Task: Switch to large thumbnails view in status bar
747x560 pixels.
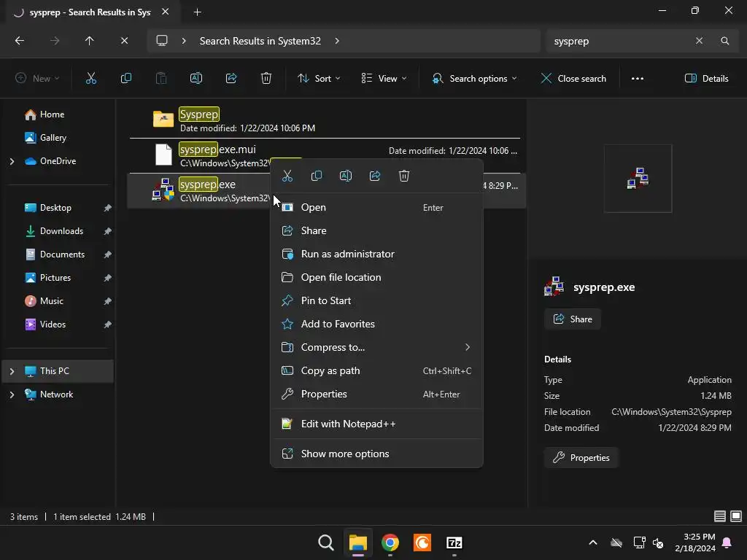Action: [x=736, y=516]
